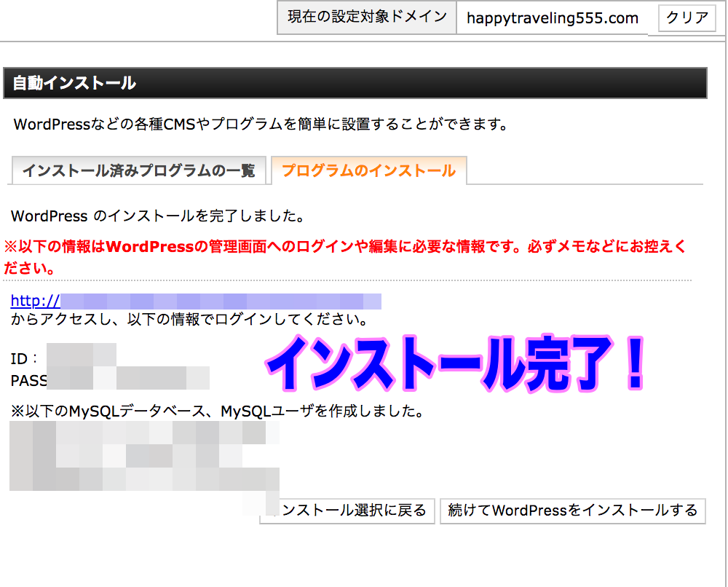Open the blurred http:// login link
This screenshot has width=728, height=587.
click(196, 302)
